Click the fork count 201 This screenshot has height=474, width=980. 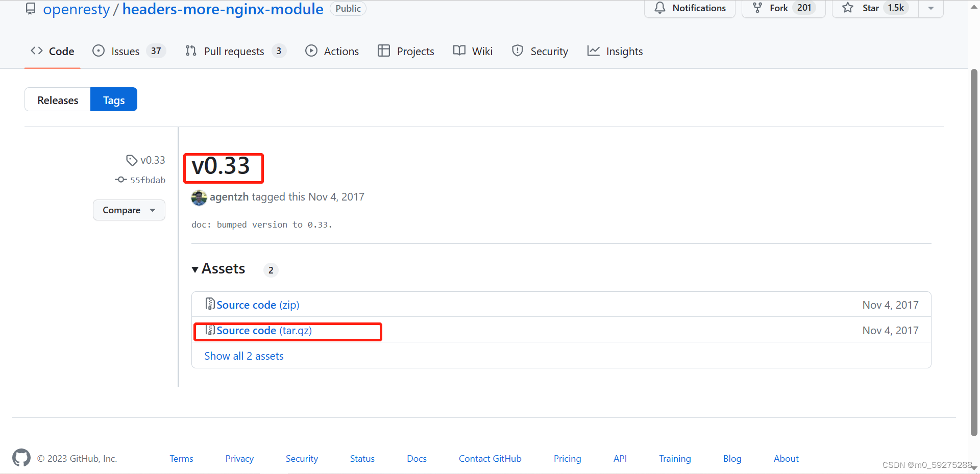coord(804,8)
